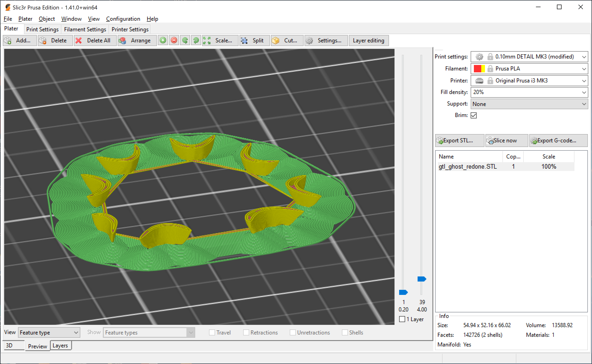The height and width of the screenshot is (364, 592).
Task: Enable the Brim checkbox
Action: pos(474,115)
